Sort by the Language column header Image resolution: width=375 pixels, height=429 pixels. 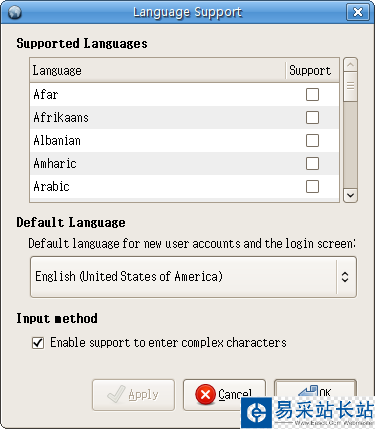157,70
